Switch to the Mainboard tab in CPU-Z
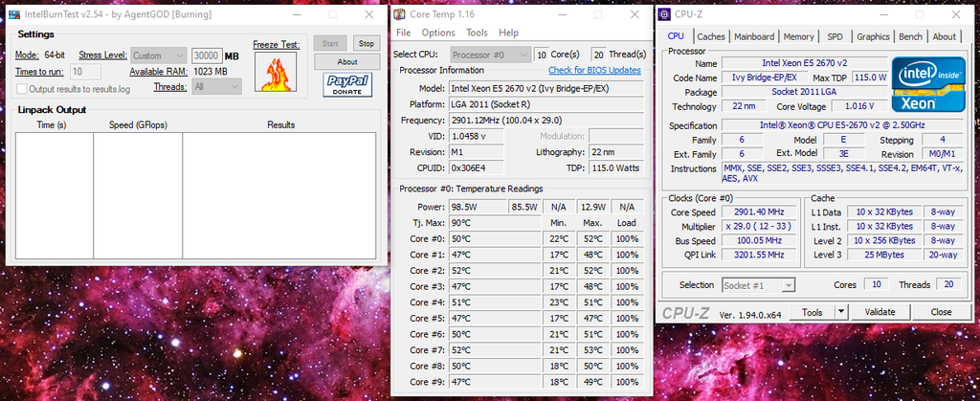The image size is (980, 401). [x=754, y=36]
